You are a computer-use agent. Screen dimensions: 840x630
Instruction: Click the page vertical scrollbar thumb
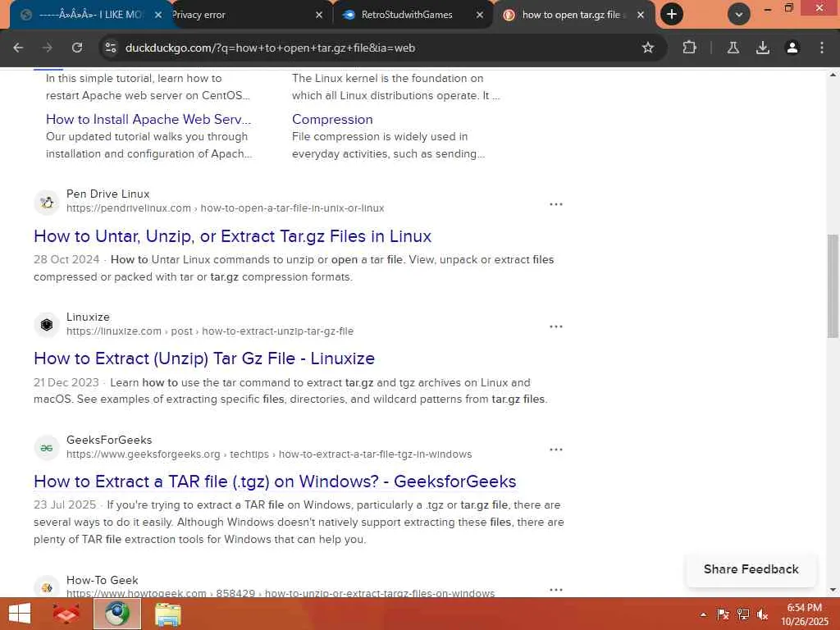(833, 286)
